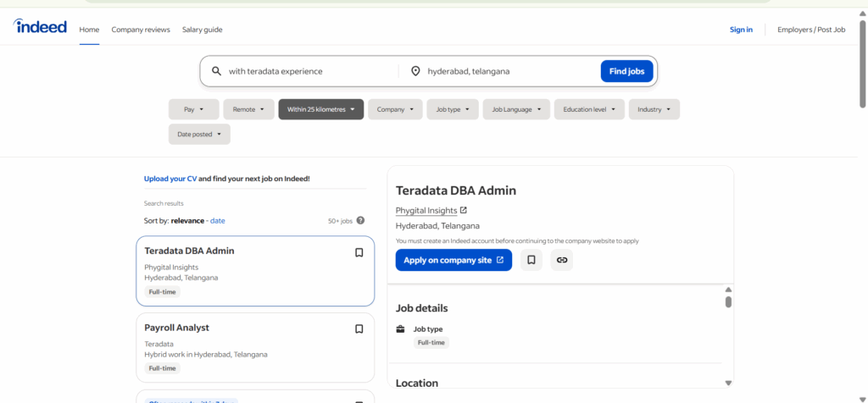
Task: Click the Indeed logo
Action: click(40, 27)
